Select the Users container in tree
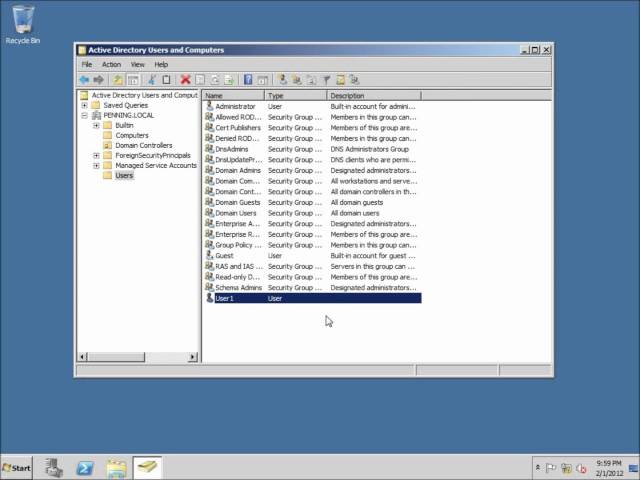Viewport: 640px width, 480px height. pyautogui.click(x=124, y=176)
